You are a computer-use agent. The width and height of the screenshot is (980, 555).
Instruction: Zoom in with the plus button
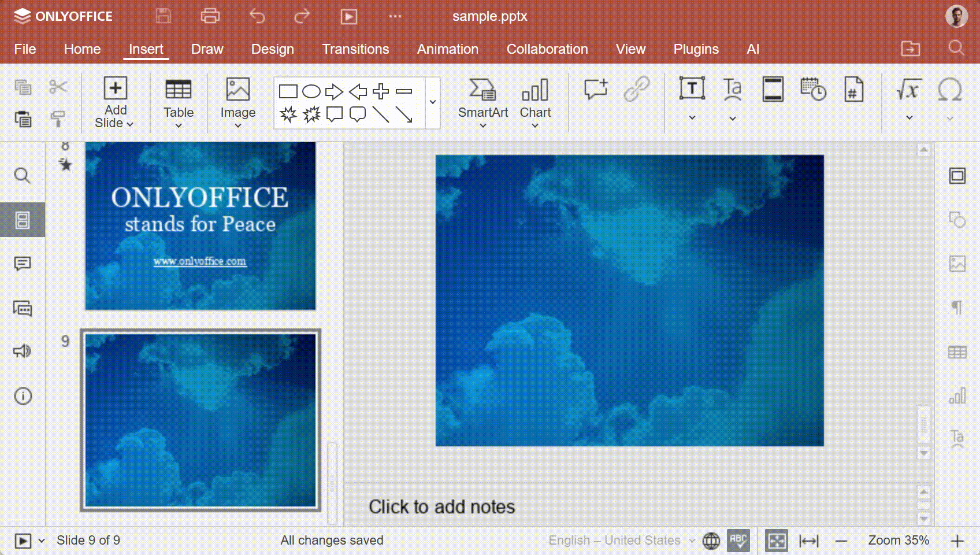point(957,541)
